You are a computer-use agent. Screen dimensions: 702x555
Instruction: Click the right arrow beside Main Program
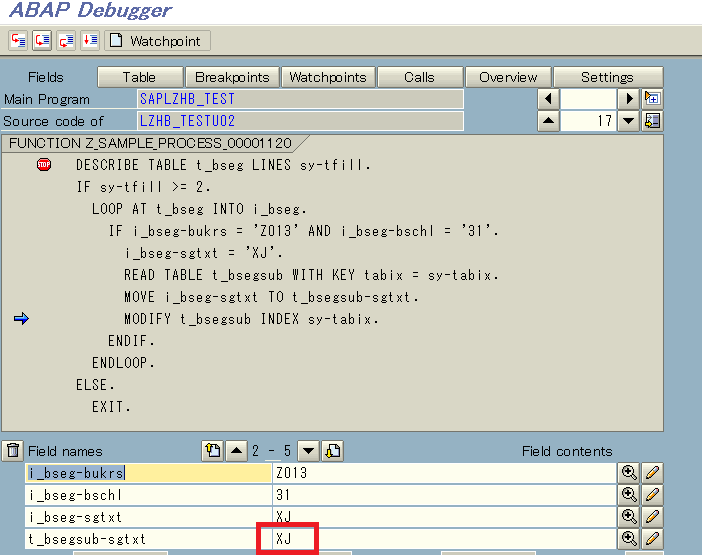(x=628, y=99)
